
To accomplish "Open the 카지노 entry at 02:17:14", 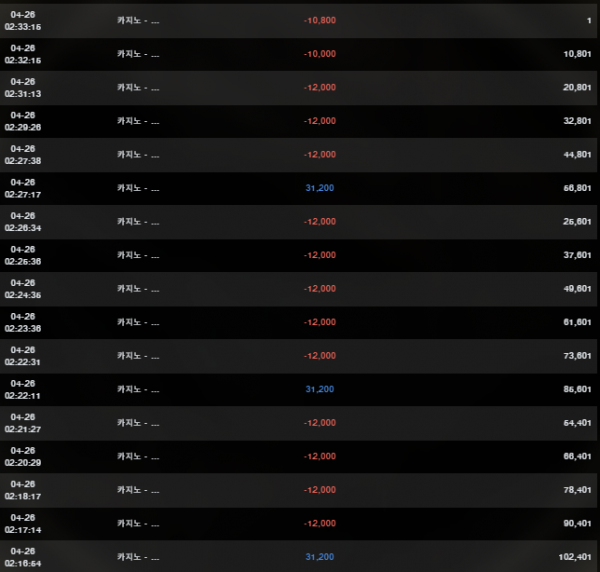I will pos(138,523).
